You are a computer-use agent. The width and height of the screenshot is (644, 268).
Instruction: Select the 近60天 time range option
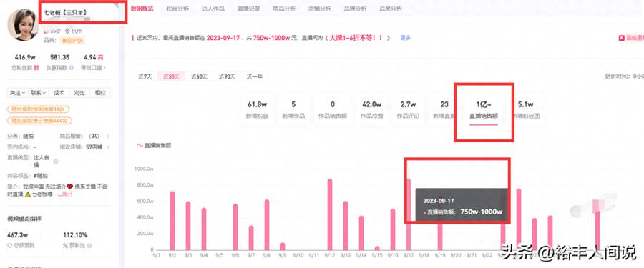tap(199, 76)
